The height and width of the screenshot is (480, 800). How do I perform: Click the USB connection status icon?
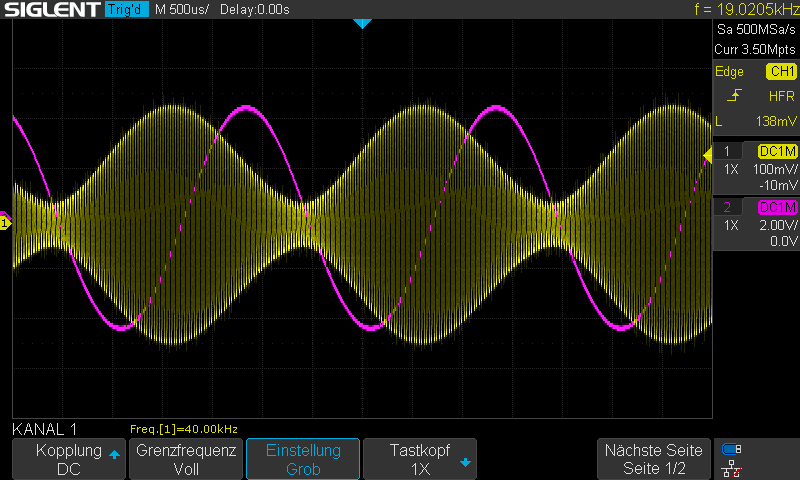coord(732,449)
